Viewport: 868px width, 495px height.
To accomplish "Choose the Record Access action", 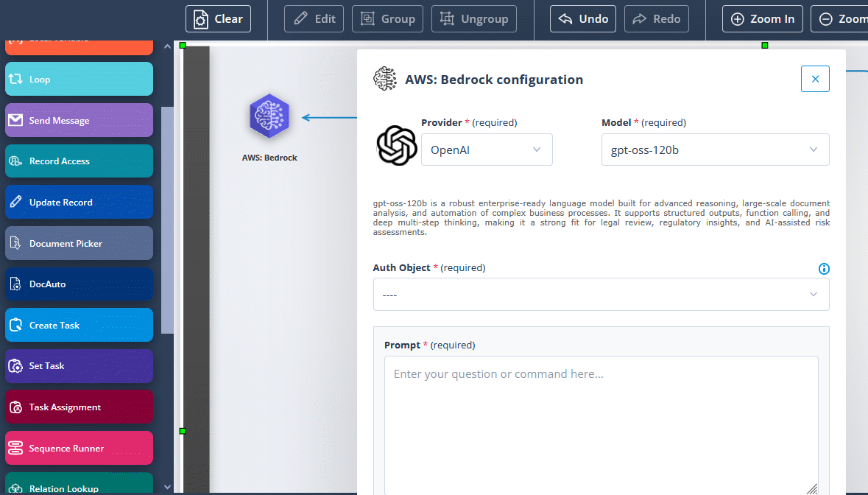I will point(79,161).
